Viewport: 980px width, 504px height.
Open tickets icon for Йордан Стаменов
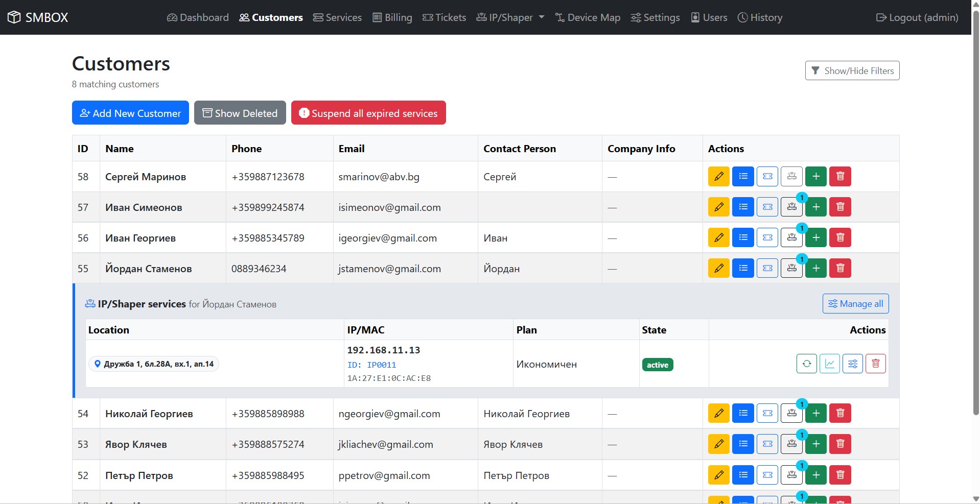coord(767,268)
